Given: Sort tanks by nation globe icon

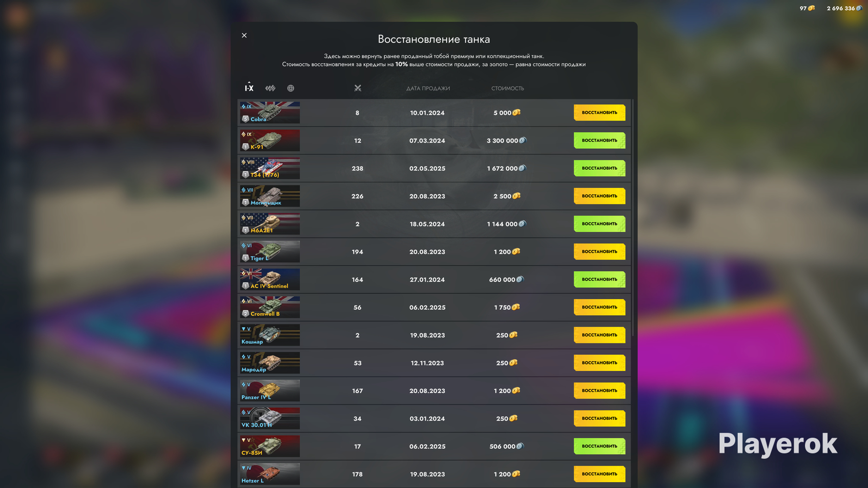Looking at the screenshot, I should click(x=290, y=88).
